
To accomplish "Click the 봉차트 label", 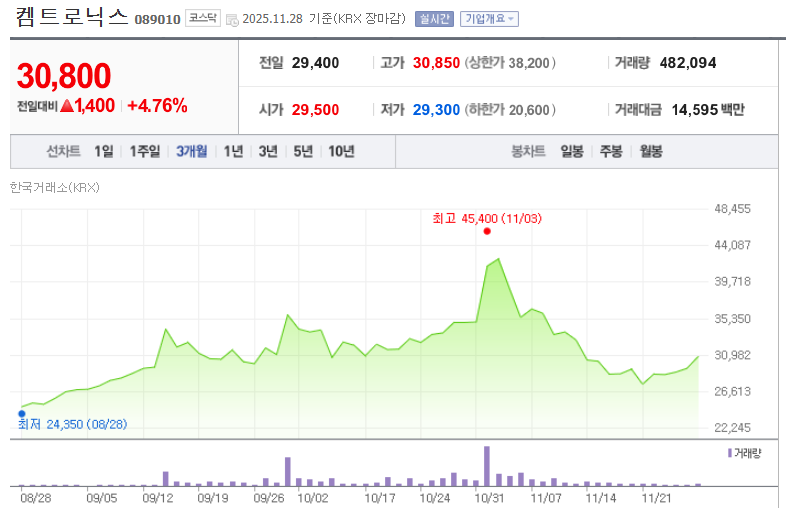I will (x=528, y=151).
